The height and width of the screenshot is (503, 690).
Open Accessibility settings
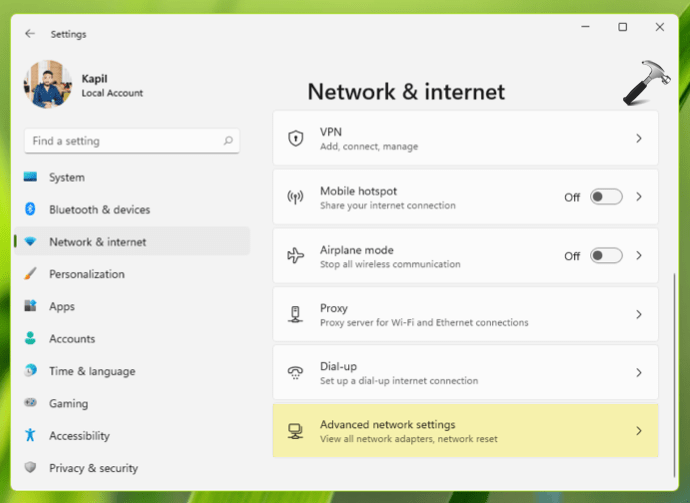(x=132, y=436)
